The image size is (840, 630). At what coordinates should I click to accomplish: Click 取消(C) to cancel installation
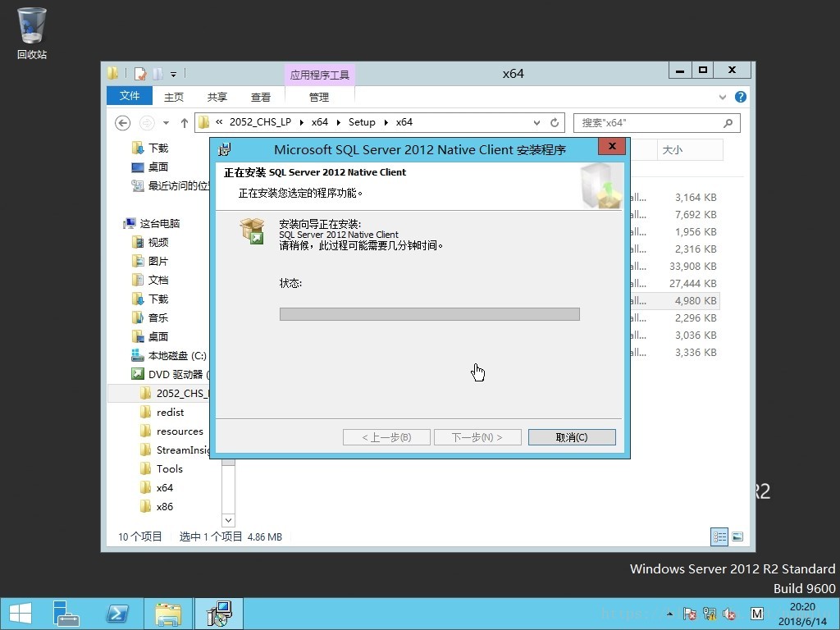point(572,437)
